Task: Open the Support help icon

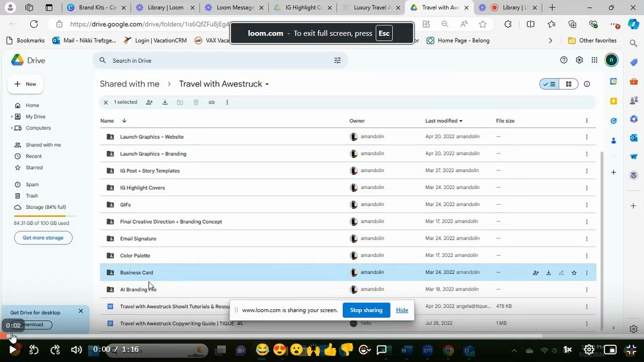Action: (564, 60)
